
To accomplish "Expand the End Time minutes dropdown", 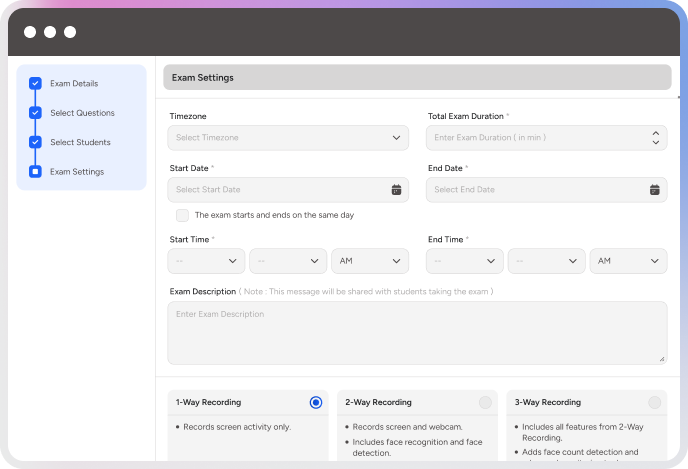I will point(546,261).
